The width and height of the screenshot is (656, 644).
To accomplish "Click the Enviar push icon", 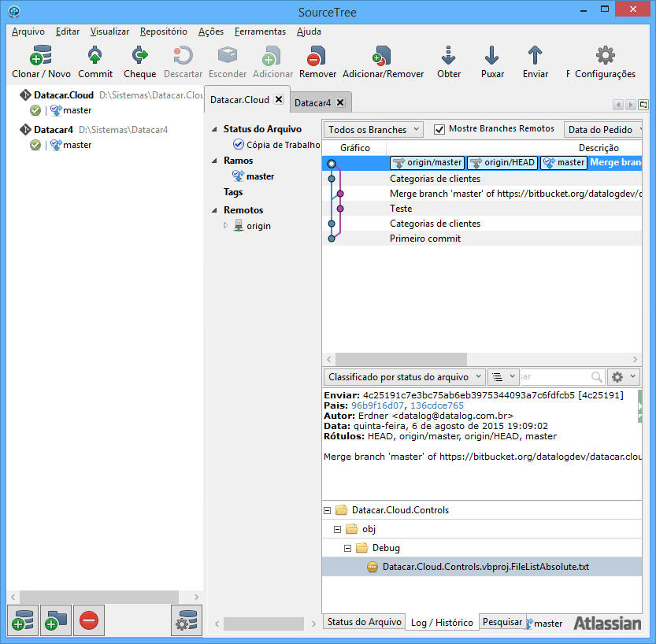I will click(535, 56).
